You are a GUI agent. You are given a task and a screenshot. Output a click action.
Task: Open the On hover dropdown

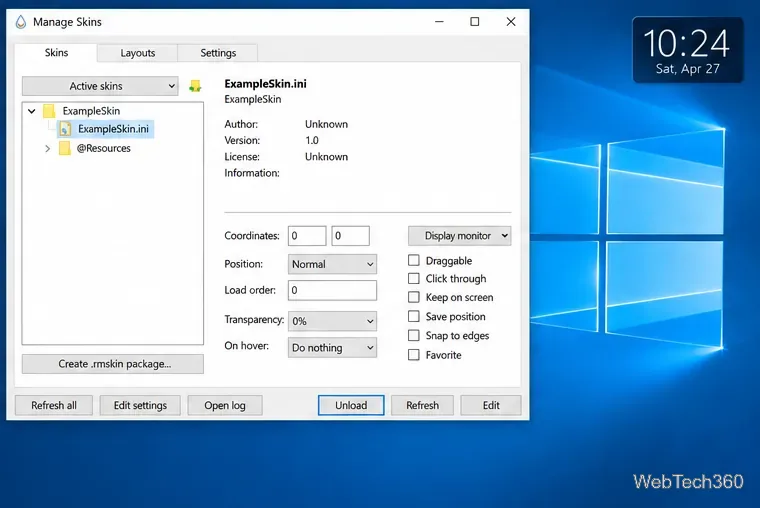click(x=332, y=348)
